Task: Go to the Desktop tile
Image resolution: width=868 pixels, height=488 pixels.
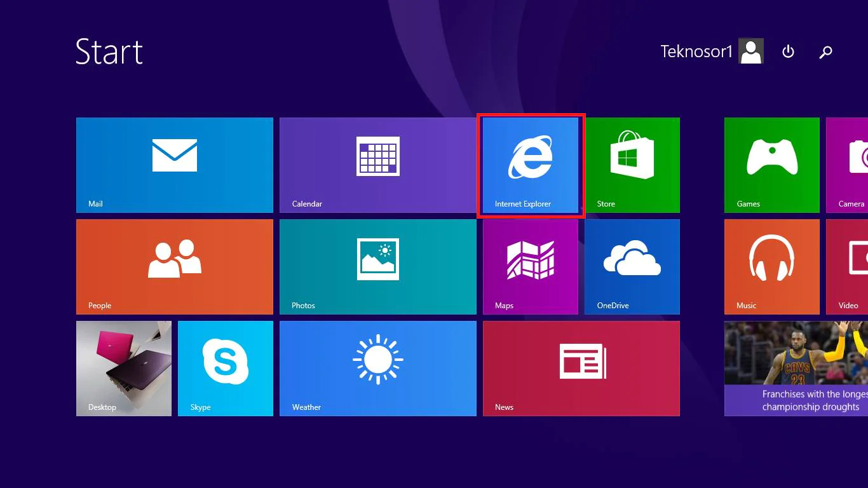Action: pos(124,369)
